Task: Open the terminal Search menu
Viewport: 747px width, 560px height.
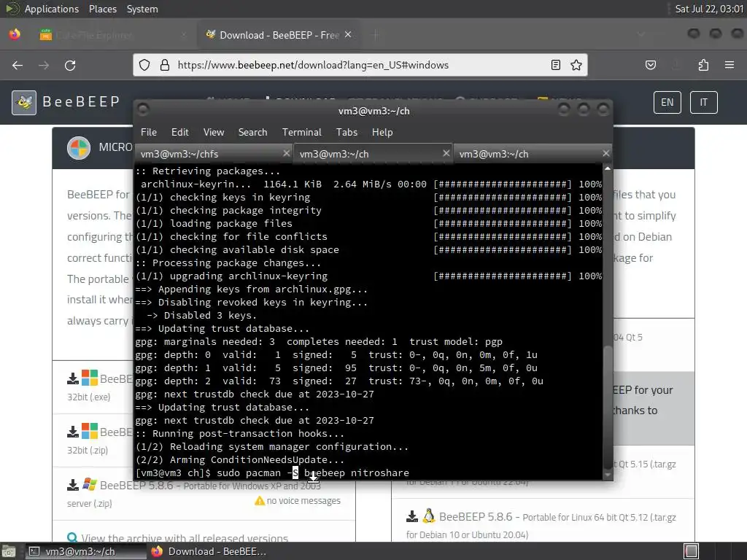Action: tap(252, 133)
